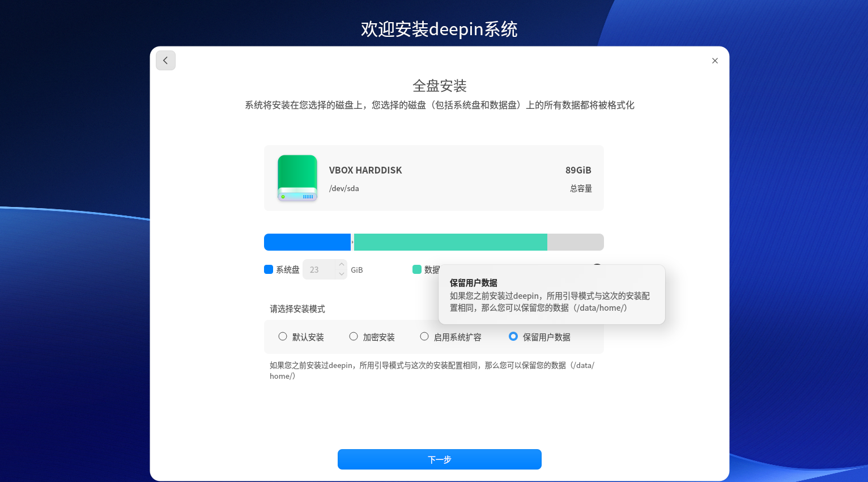Image resolution: width=868 pixels, height=482 pixels.
Task: Decrease system disk size with down arrow
Action: [x=342, y=274]
